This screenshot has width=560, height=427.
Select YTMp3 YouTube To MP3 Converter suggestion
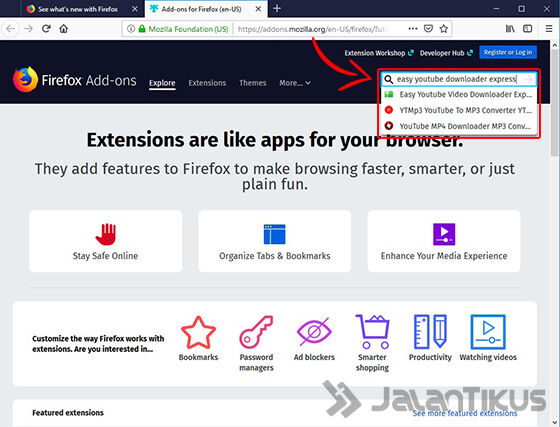[x=459, y=110]
